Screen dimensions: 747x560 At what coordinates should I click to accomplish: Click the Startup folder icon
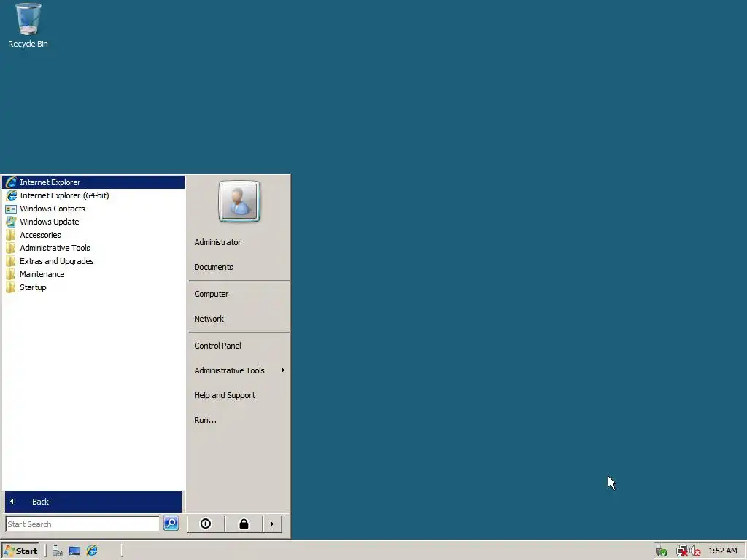(x=10, y=287)
